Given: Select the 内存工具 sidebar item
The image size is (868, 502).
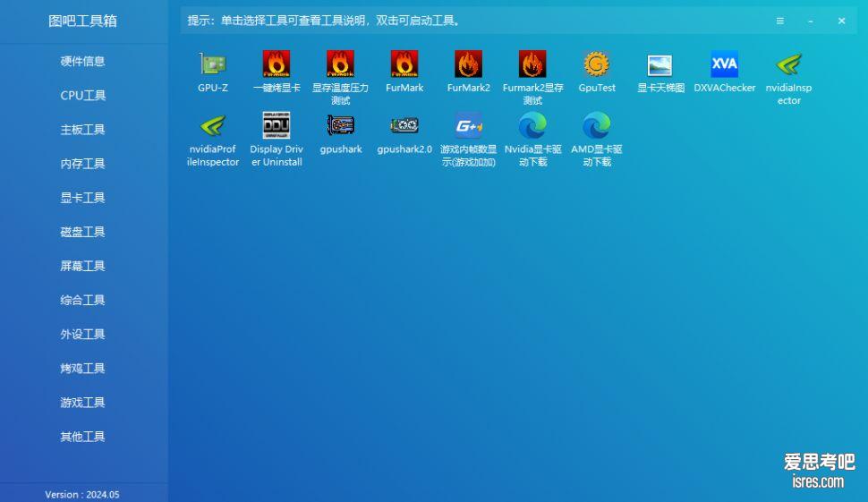Looking at the screenshot, I should coord(82,164).
